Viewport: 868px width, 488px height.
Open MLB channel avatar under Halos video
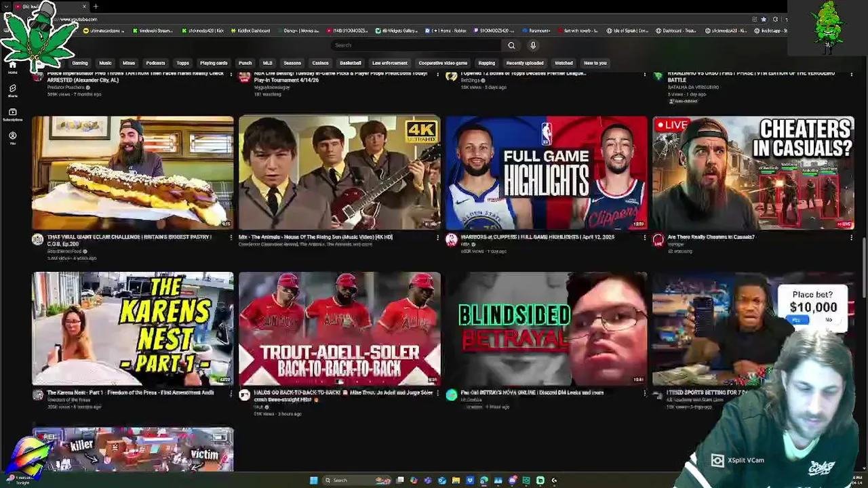[x=245, y=395]
